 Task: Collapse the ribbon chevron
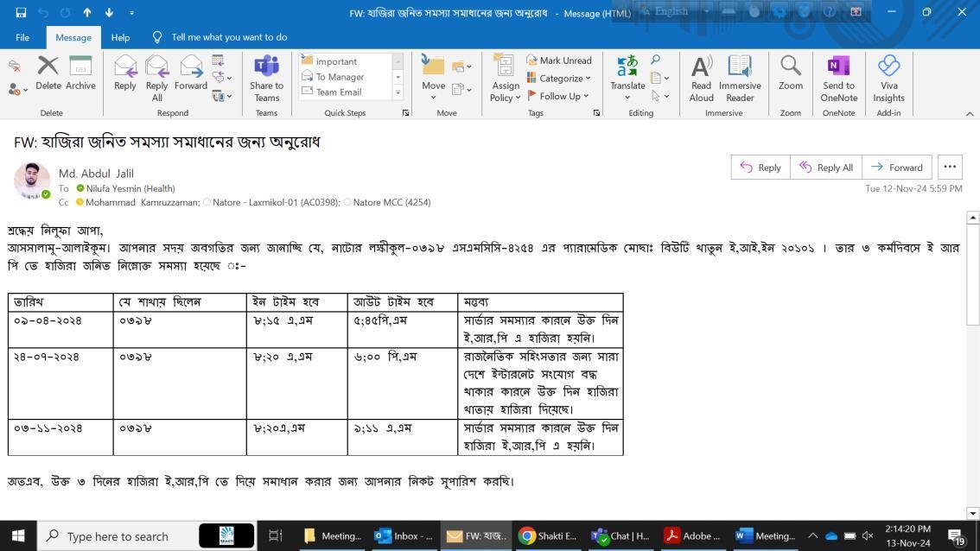(x=970, y=114)
